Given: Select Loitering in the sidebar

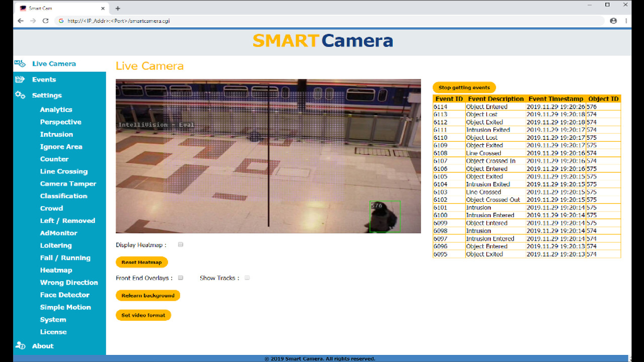Looking at the screenshot, I should click(56, 245).
